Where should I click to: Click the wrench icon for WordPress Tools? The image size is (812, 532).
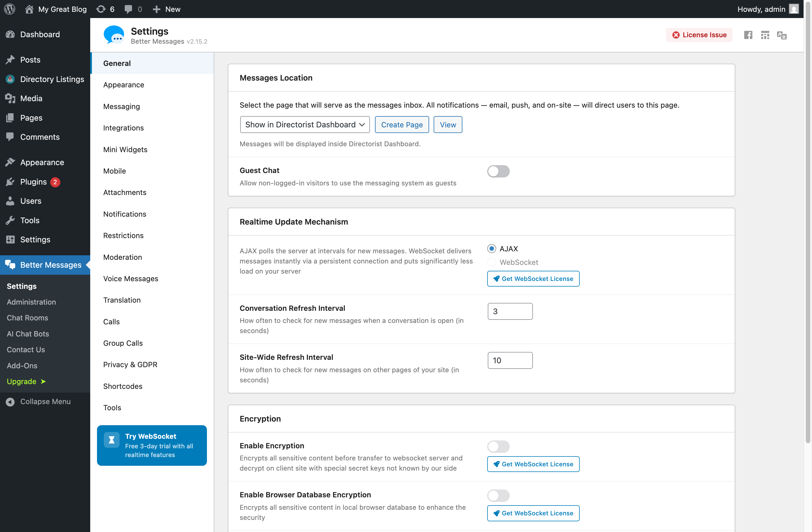[x=10, y=220]
